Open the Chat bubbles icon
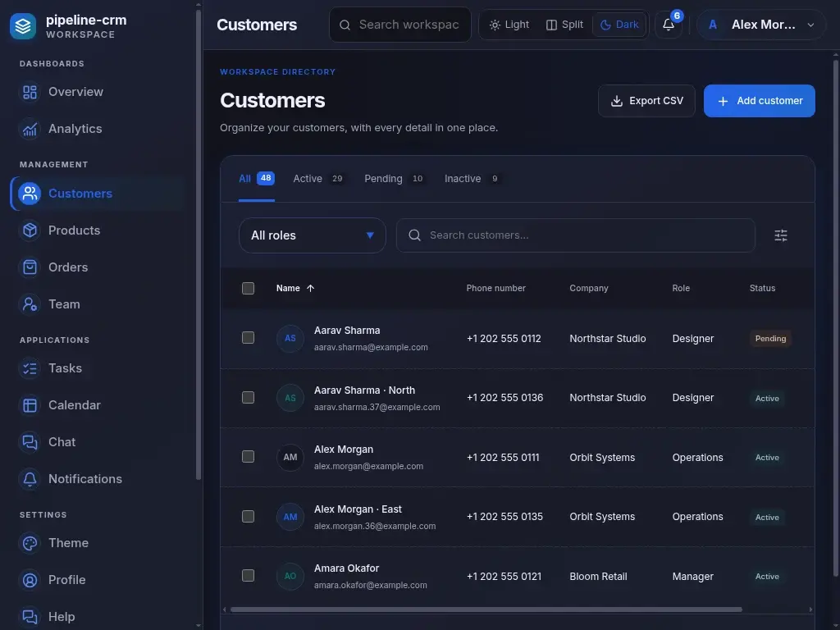Viewport: 840px width, 630px height. (30, 442)
